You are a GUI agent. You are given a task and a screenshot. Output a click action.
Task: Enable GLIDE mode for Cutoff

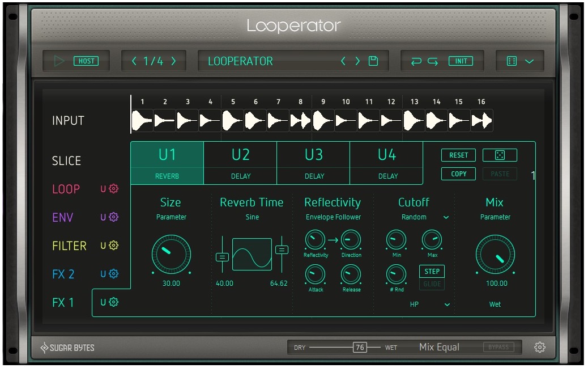point(432,284)
